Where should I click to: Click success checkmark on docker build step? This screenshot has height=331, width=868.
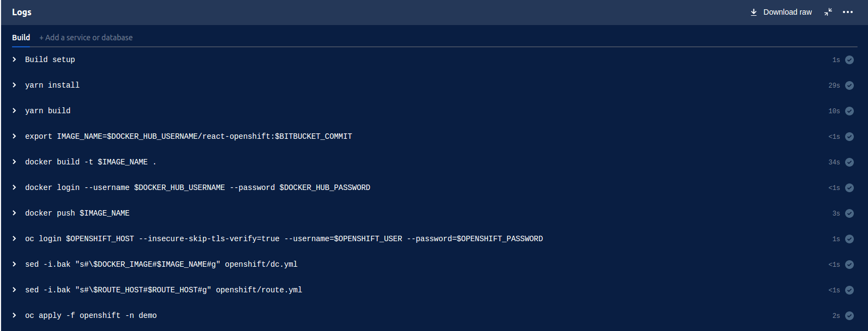(x=849, y=162)
